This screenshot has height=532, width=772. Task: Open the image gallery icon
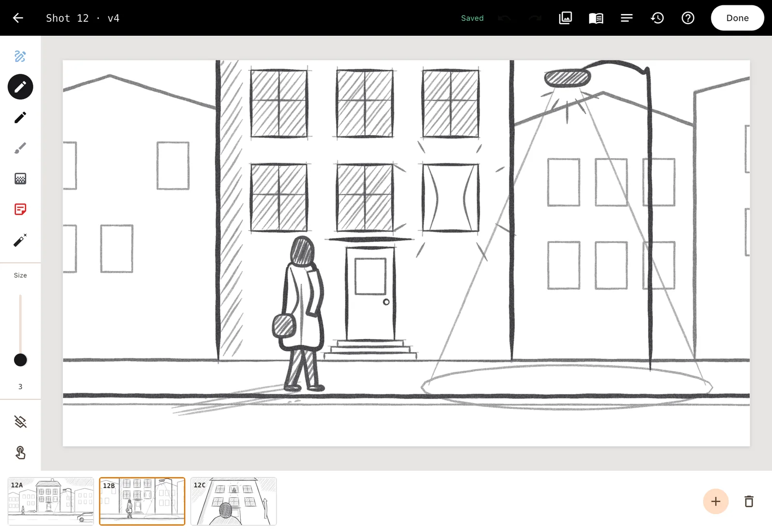(565, 18)
